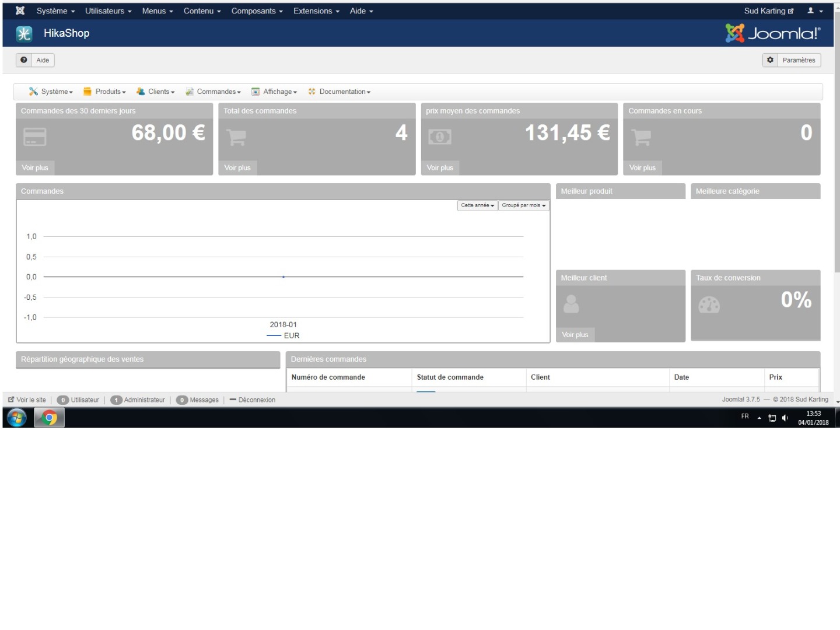The height and width of the screenshot is (630, 840).
Task: Click the Numéro de commande column header
Action: pyautogui.click(x=328, y=377)
